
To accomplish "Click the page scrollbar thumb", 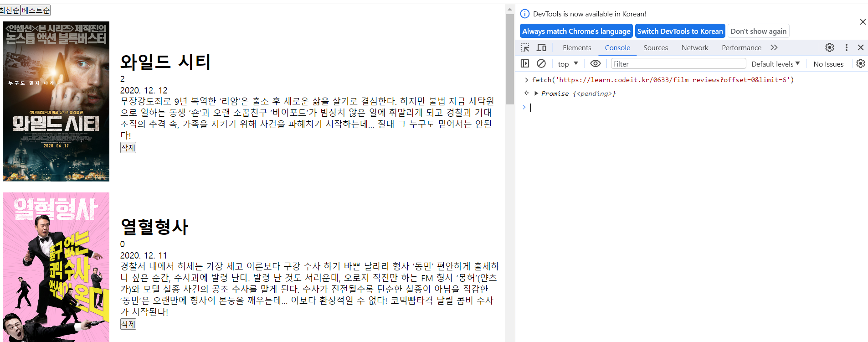I will pos(509,59).
